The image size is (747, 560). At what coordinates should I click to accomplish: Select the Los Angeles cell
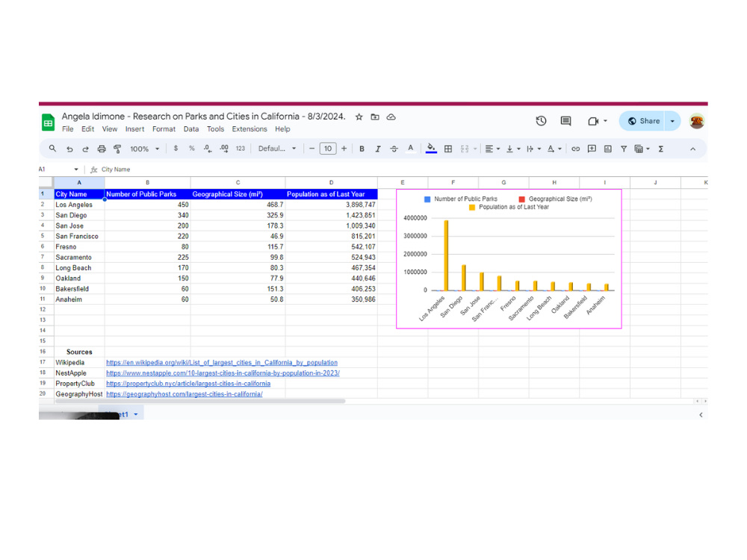(x=79, y=205)
